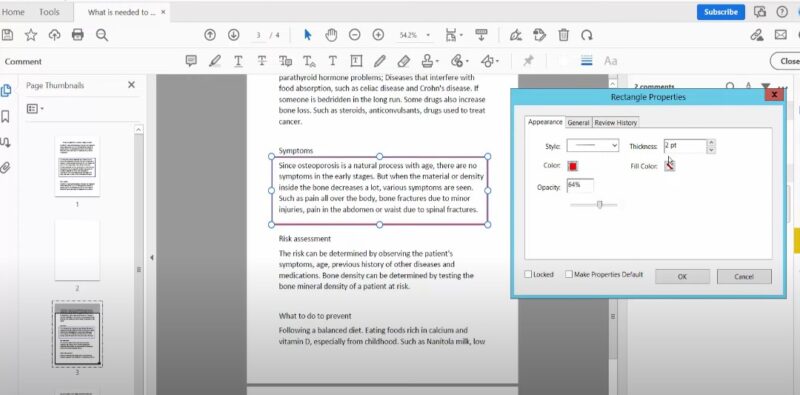Image resolution: width=800 pixels, height=395 pixels.
Task: Select the hand pan tool
Action: point(331,35)
